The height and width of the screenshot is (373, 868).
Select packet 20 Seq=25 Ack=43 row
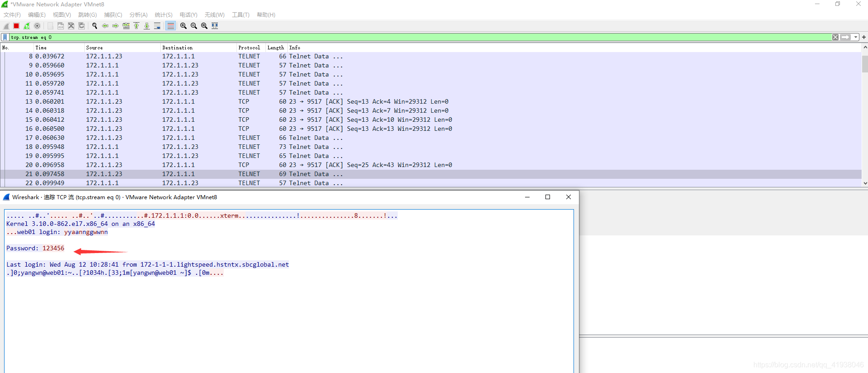430,165
